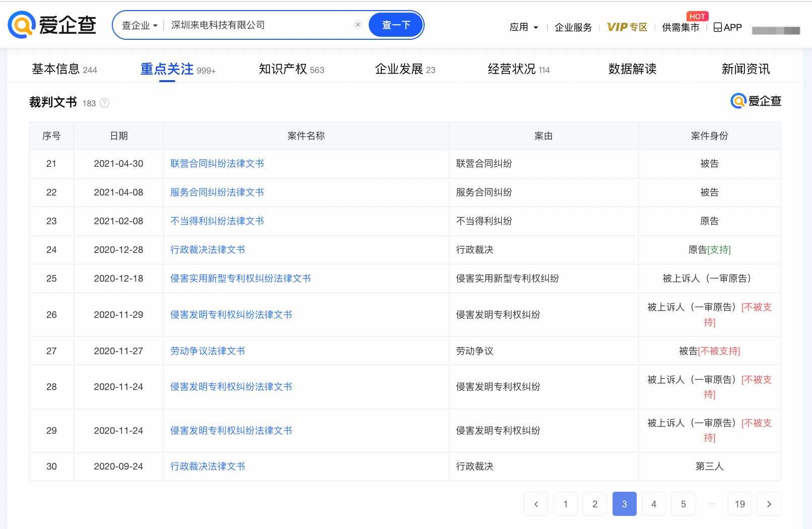
Task: Open 企业服务 in the top navigation
Action: pos(573,27)
